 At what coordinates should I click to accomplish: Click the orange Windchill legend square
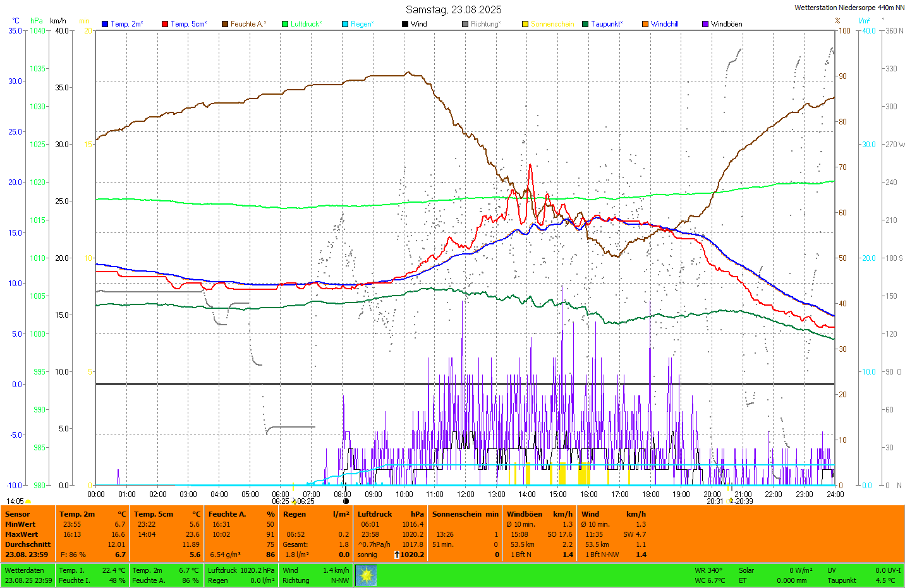(x=645, y=24)
